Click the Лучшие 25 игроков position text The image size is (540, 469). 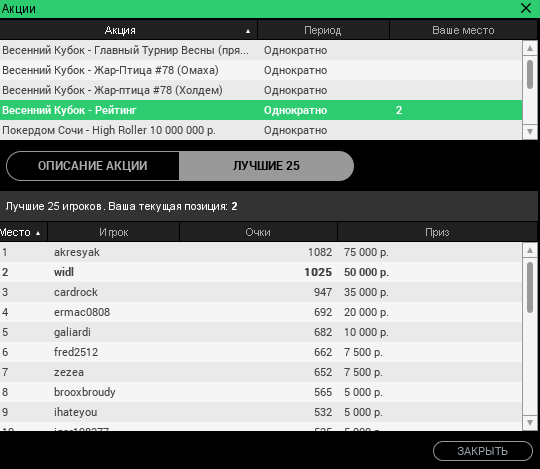point(121,206)
